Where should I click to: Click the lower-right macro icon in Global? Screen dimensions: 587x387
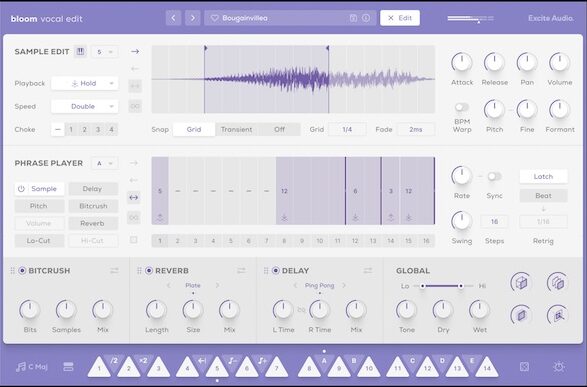pyautogui.click(x=557, y=315)
